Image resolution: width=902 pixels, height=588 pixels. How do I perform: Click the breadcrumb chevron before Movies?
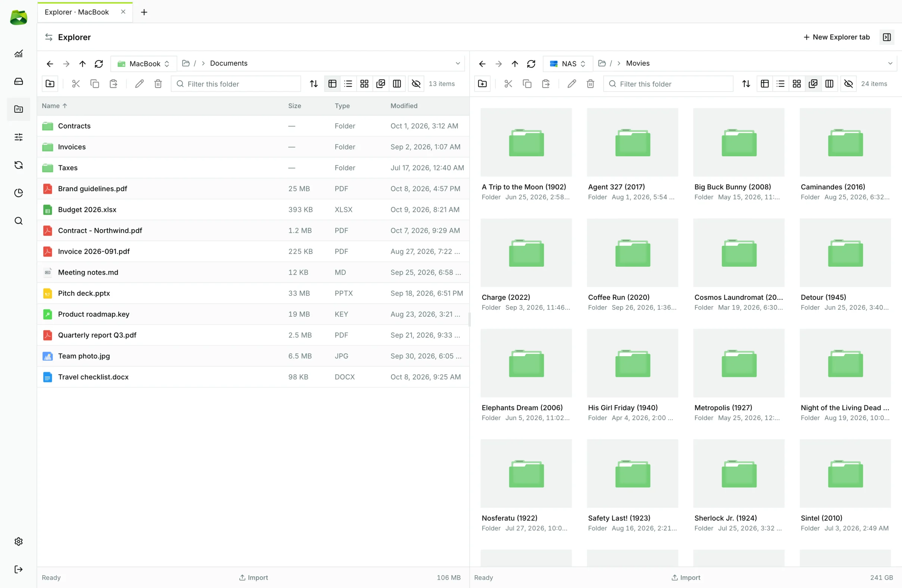point(619,63)
